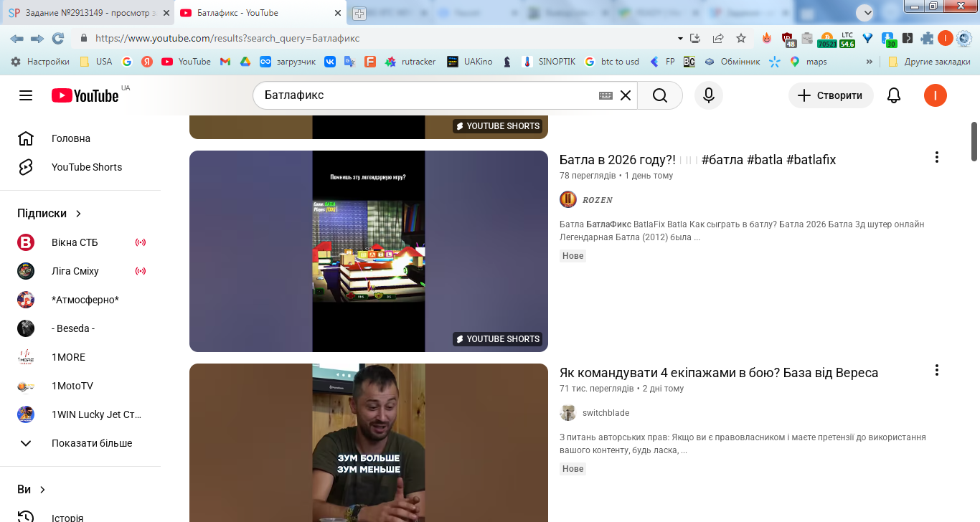The width and height of the screenshot is (980, 522).
Task: Clear the search query with X
Action: [626, 95]
